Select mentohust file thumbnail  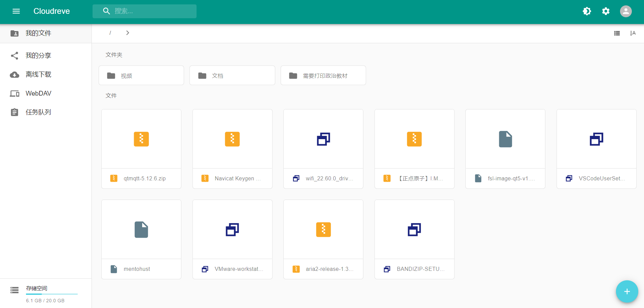pos(141,230)
